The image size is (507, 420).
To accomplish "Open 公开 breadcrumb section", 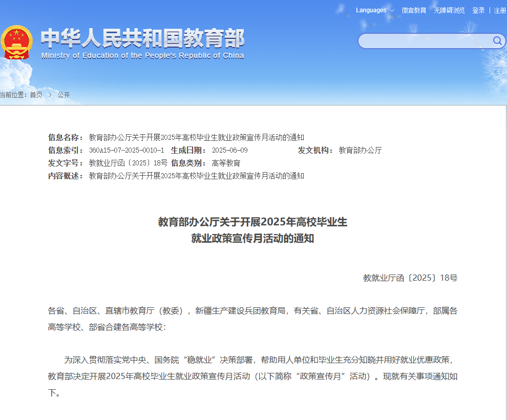I will (64, 95).
